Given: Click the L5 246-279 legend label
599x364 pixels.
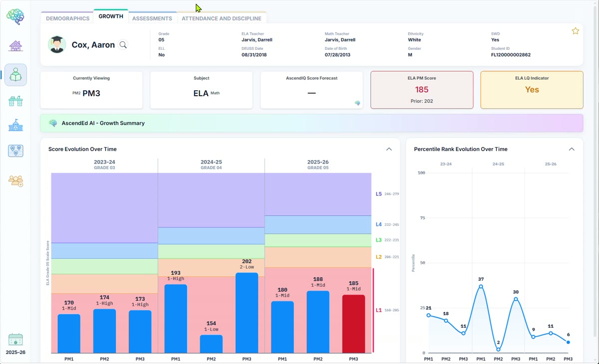Looking at the screenshot, I should (x=387, y=194).
